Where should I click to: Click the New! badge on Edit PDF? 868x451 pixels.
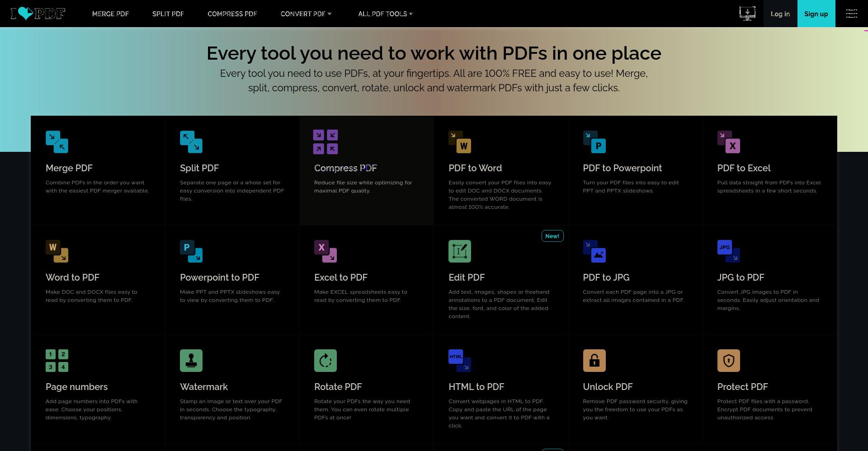[x=552, y=236]
